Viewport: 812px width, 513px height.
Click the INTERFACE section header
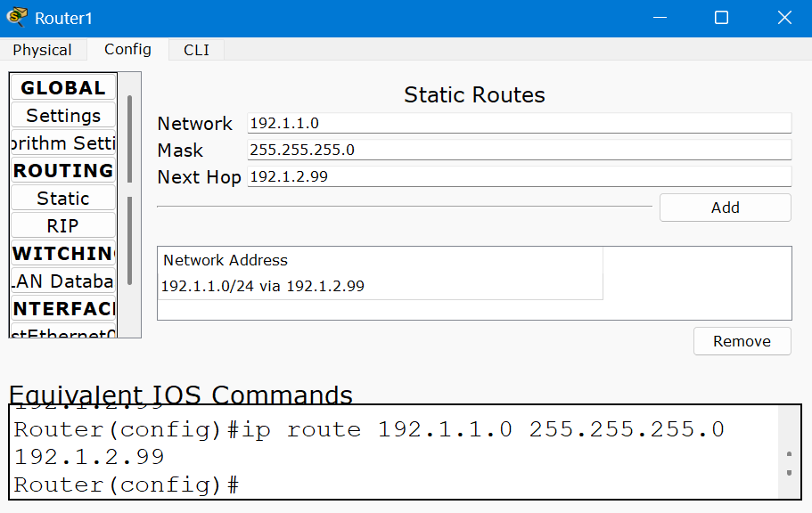tap(63, 309)
